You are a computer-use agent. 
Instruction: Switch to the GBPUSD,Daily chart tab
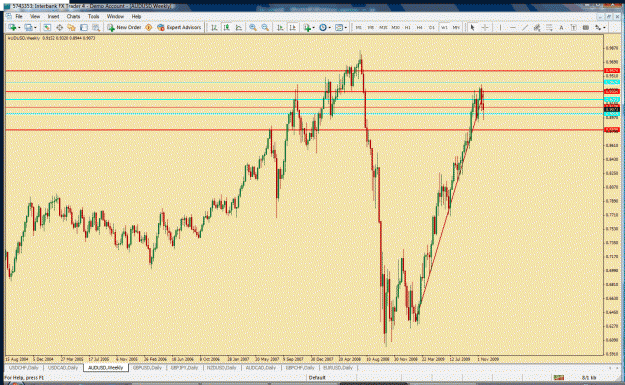147,367
